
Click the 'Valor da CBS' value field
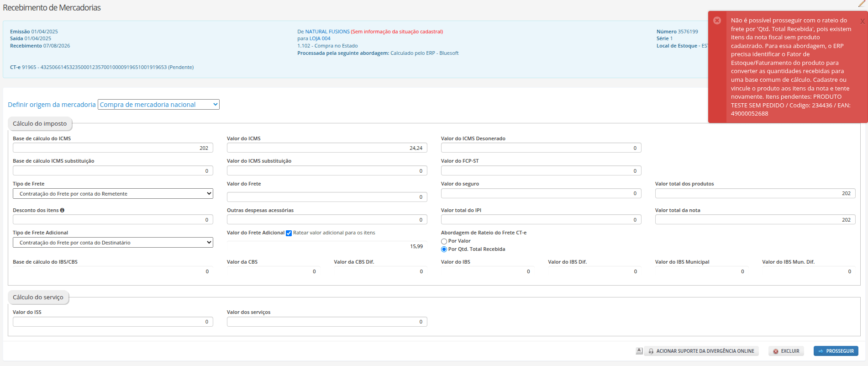[x=274, y=271]
